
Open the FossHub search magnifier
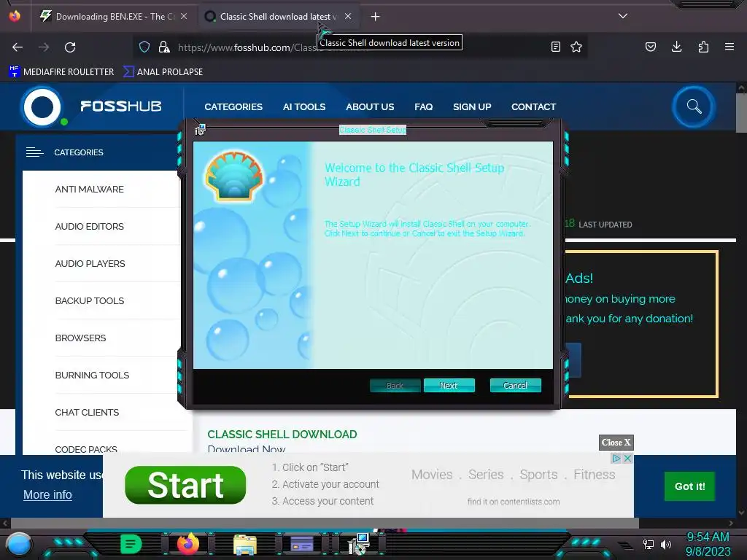694,106
